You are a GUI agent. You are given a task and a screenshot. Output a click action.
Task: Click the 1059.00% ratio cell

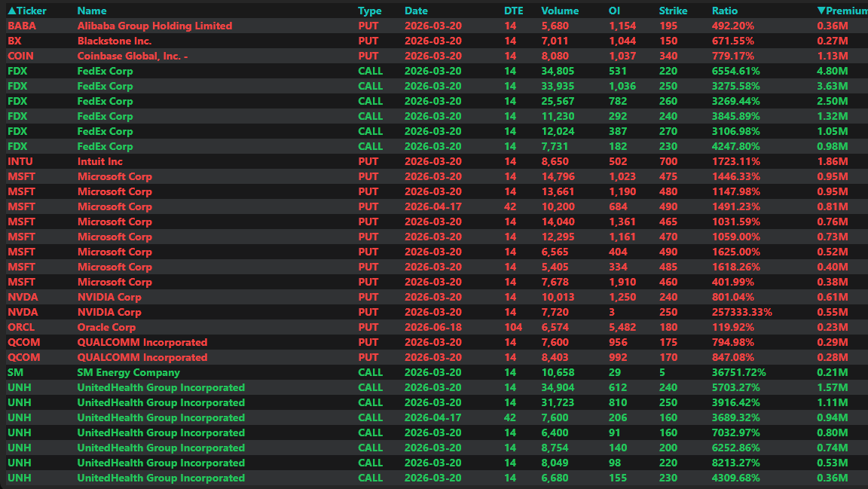pyautogui.click(x=735, y=237)
